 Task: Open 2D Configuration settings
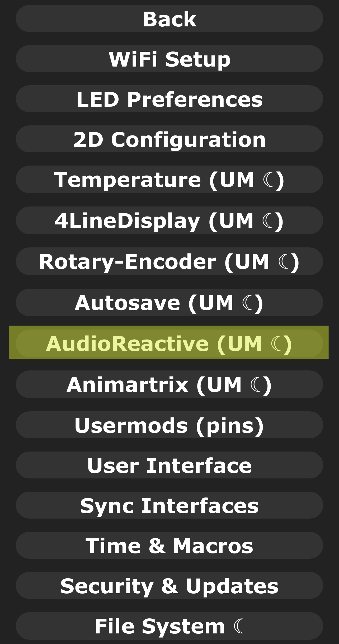[x=169, y=139]
